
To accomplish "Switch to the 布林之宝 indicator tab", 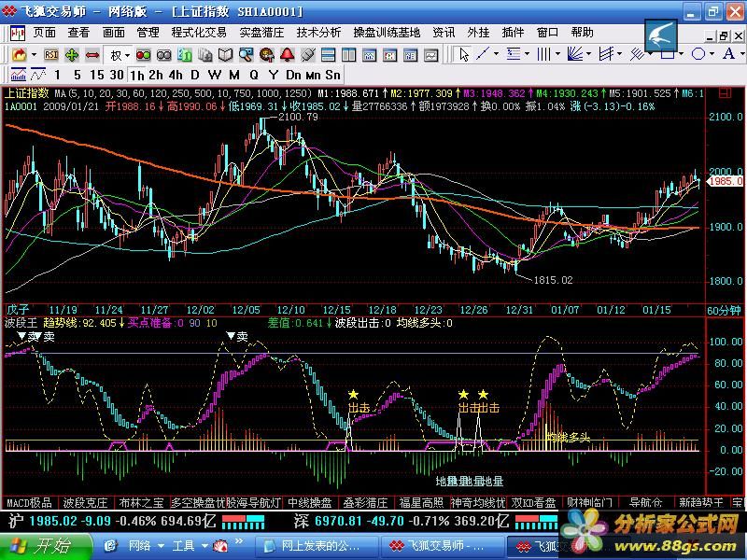I will tap(142, 502).
